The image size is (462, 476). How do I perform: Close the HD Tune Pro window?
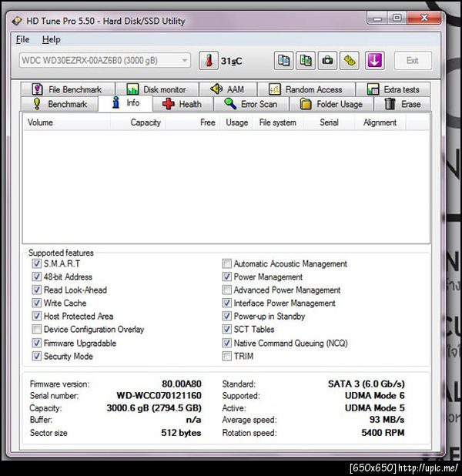point(424,18)
